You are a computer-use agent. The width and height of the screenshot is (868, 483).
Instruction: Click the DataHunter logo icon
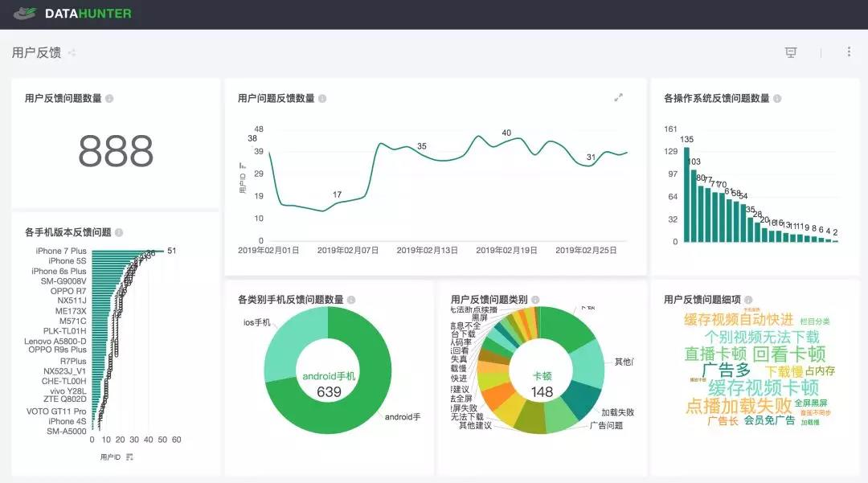click(x=25, y=13)
